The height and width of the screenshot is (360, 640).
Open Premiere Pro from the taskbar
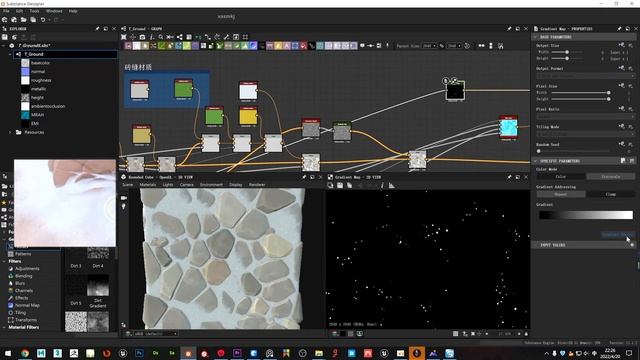click(x=237, y=353)
